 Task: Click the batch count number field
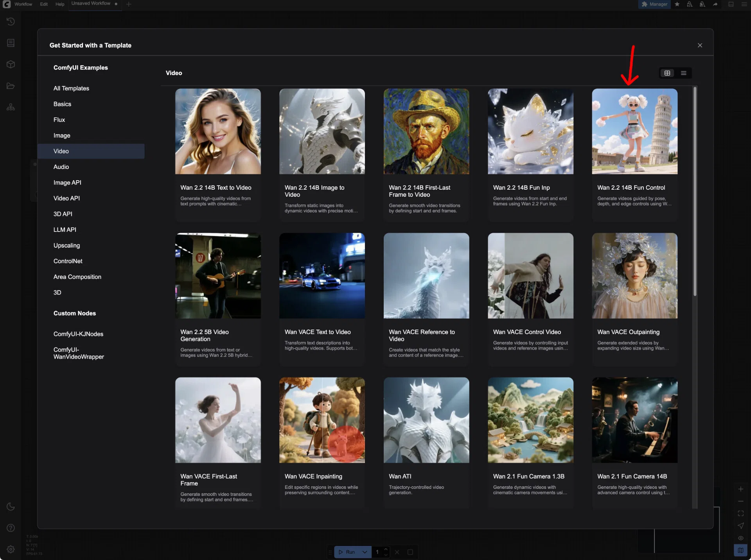(x=377, y=552)
